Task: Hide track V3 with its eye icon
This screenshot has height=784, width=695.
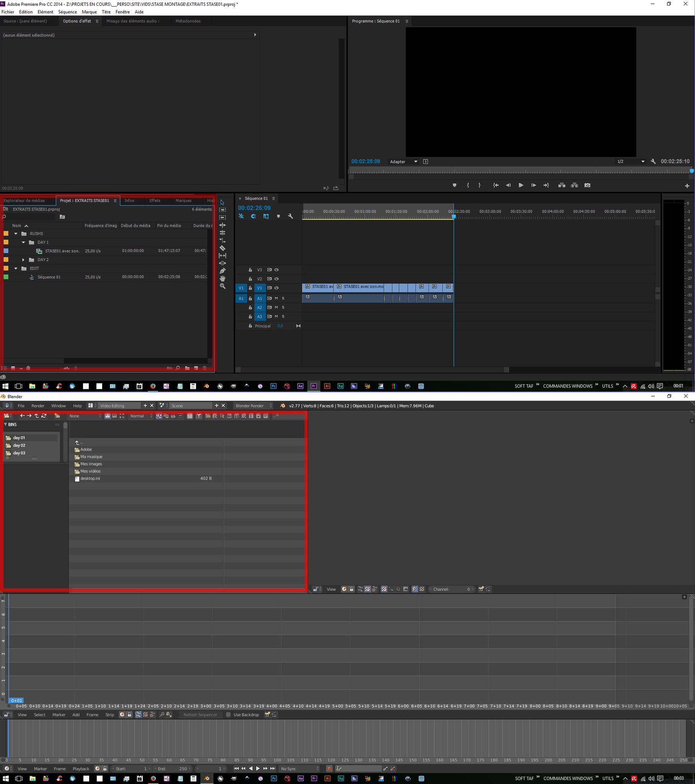Action: [x=277, y=269]
